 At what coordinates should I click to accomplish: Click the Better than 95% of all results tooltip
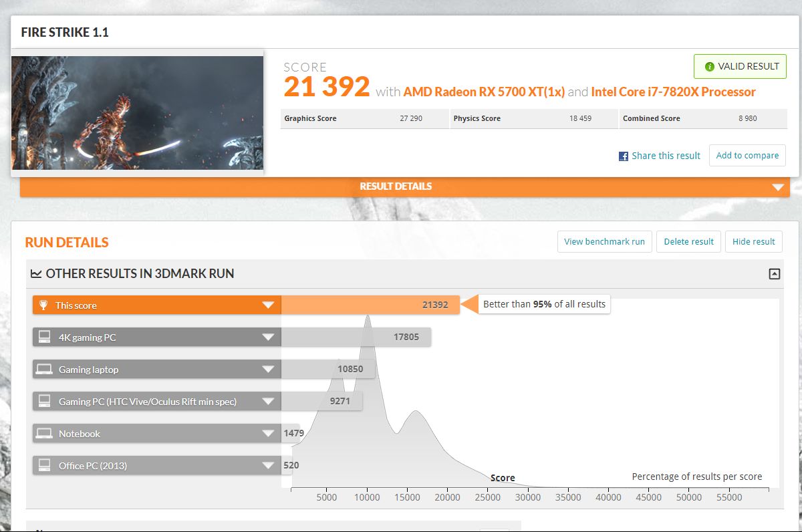click(544, 304)
